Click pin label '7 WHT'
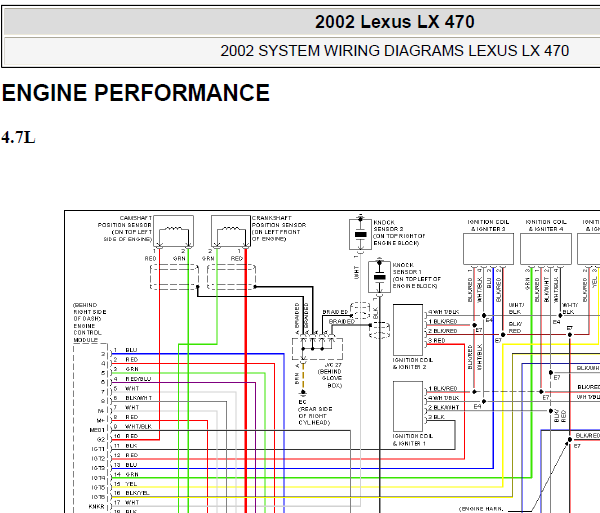Viewport: 600px width, 513px height. tap(126, 407)
